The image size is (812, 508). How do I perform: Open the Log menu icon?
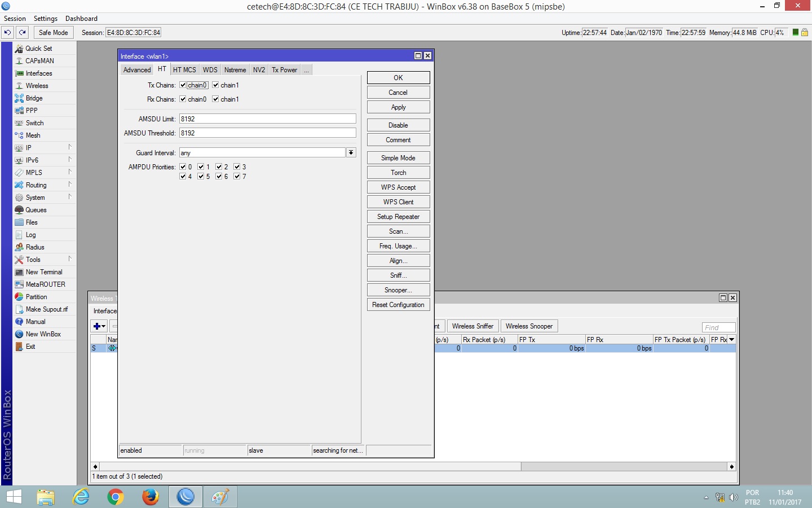coord(19,235)
